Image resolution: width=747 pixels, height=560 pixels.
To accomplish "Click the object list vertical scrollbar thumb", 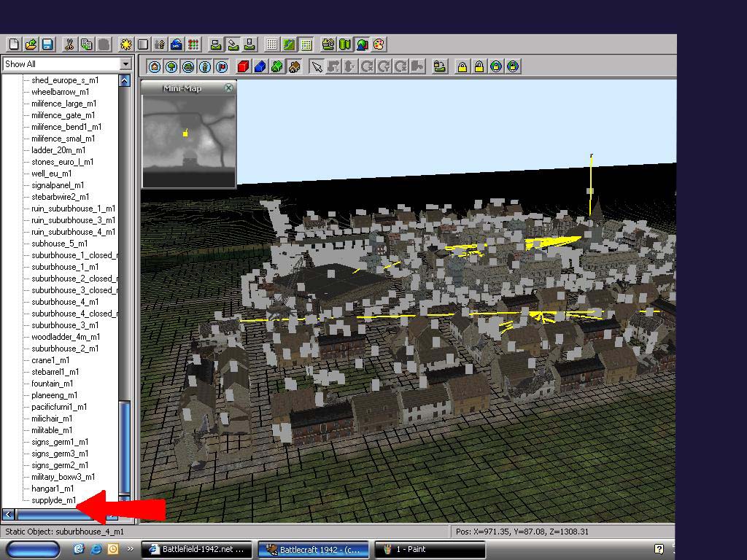I will pyautogui.click(x=125, y=448).
